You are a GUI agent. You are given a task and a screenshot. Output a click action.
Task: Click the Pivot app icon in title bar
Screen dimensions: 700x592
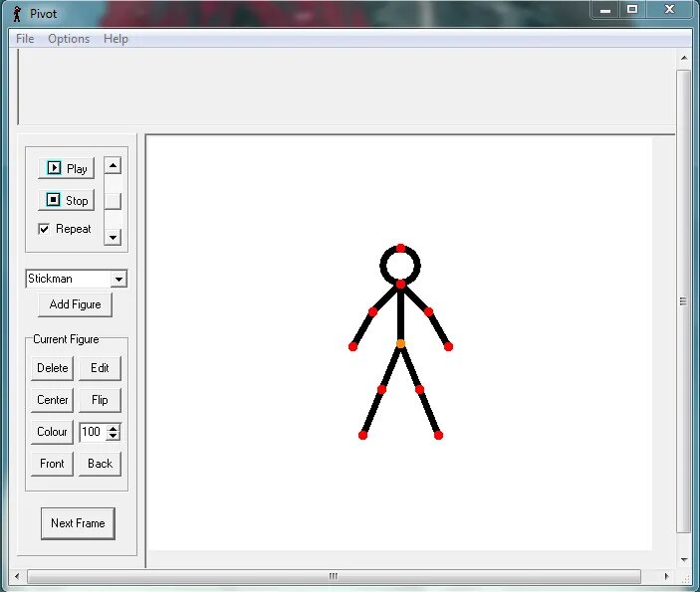point(17,14)
